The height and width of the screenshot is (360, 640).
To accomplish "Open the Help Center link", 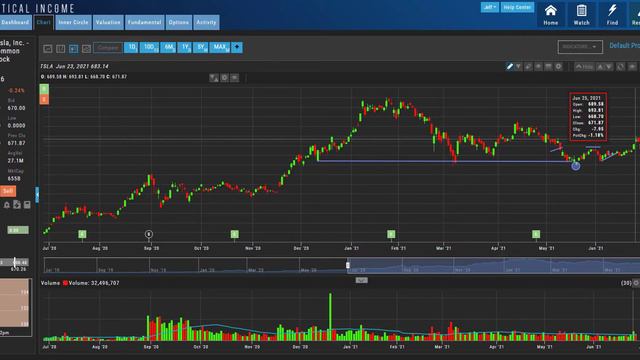I will [517, 7].
